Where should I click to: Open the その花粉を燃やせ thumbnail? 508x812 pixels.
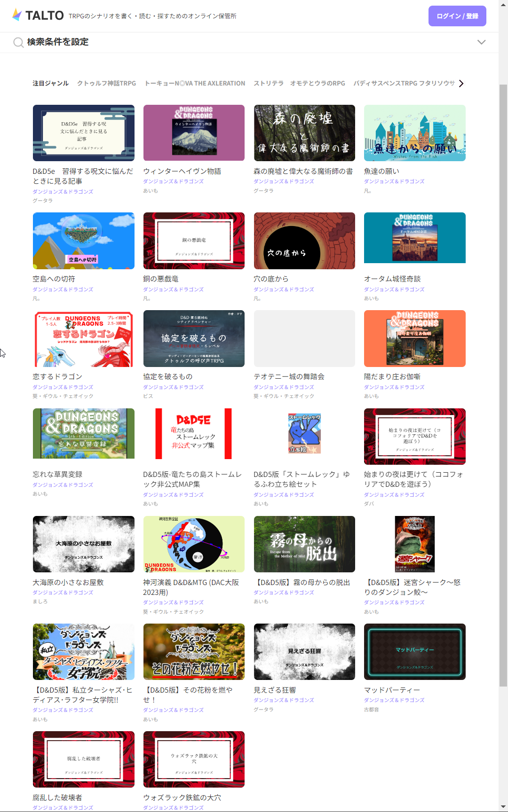click(194, 652)
